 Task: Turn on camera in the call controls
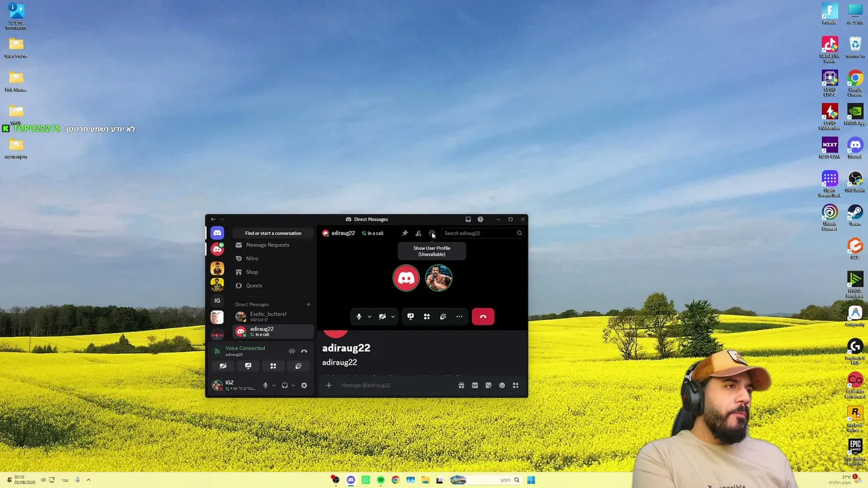382,317
